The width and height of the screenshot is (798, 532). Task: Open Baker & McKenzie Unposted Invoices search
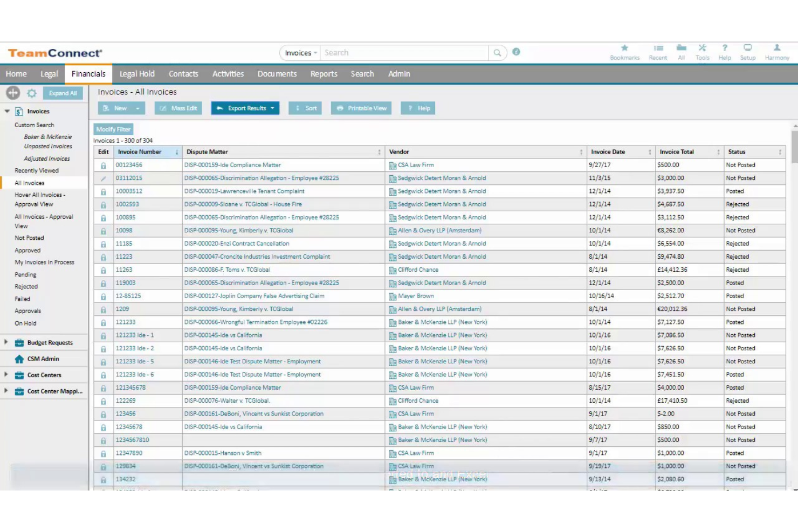tap(48, 142)
